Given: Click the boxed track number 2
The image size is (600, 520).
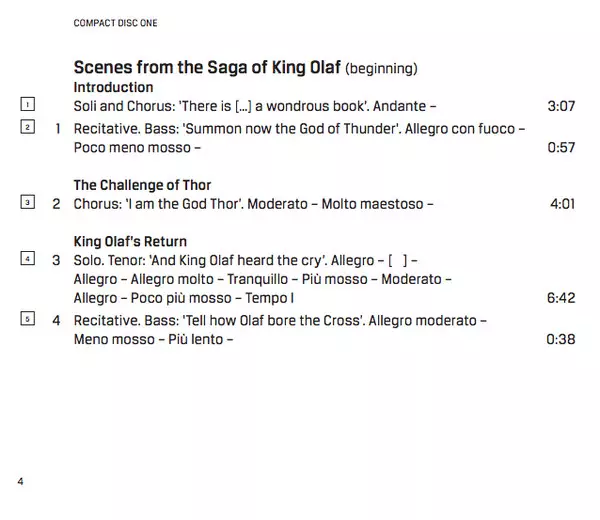Looking at the screenshot, I should pyautogui.click(x=27, y=128).
